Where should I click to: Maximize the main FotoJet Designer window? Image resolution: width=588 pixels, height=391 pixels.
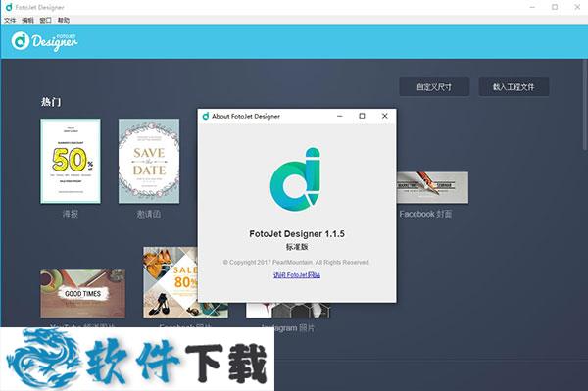coord(555,7)
